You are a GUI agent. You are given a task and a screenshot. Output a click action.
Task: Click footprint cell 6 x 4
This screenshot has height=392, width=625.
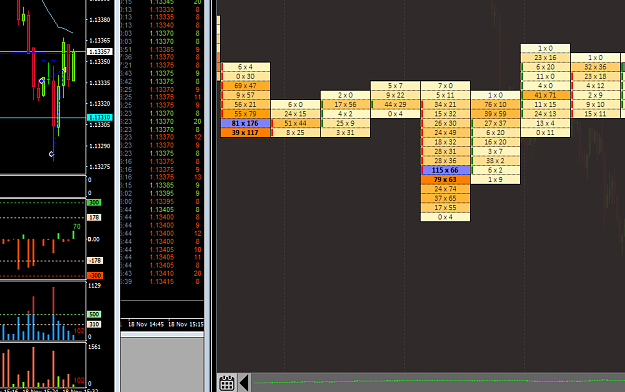(x=246, y=67)
